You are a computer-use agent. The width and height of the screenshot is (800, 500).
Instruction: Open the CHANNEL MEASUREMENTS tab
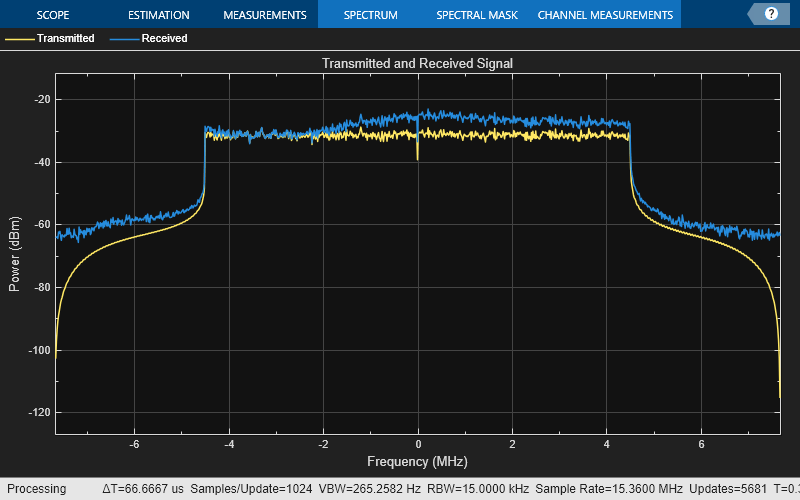pos(605,14)
